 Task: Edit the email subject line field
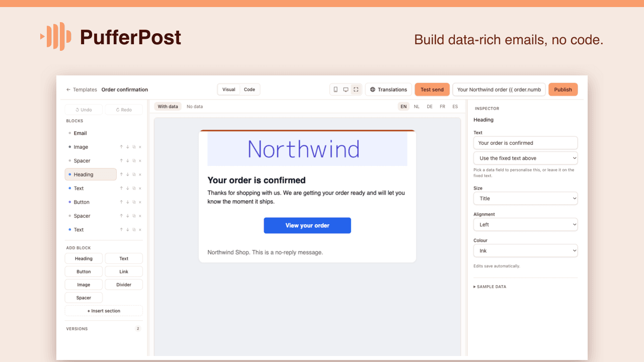pos(499,89)
